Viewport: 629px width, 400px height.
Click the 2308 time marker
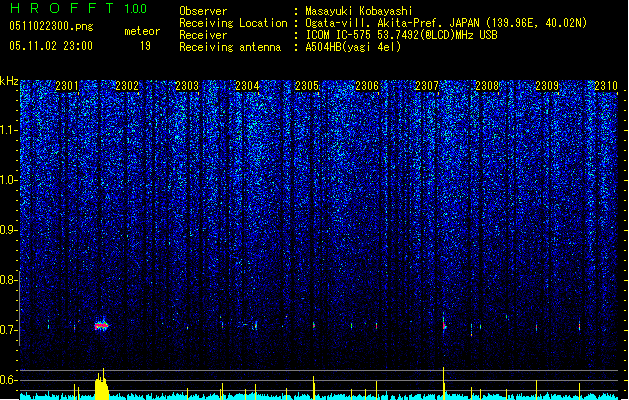pos(487,86)
